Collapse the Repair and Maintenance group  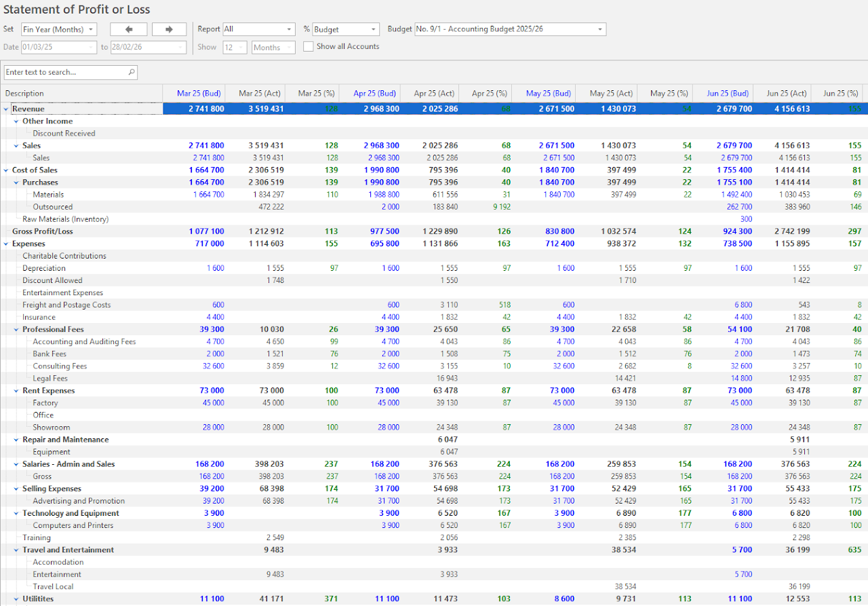click(16, 440)
